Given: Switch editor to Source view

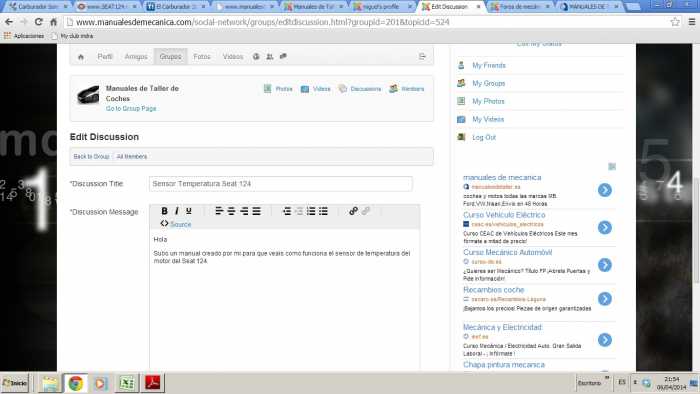Looking at the screenshot, I should [176, 224].
